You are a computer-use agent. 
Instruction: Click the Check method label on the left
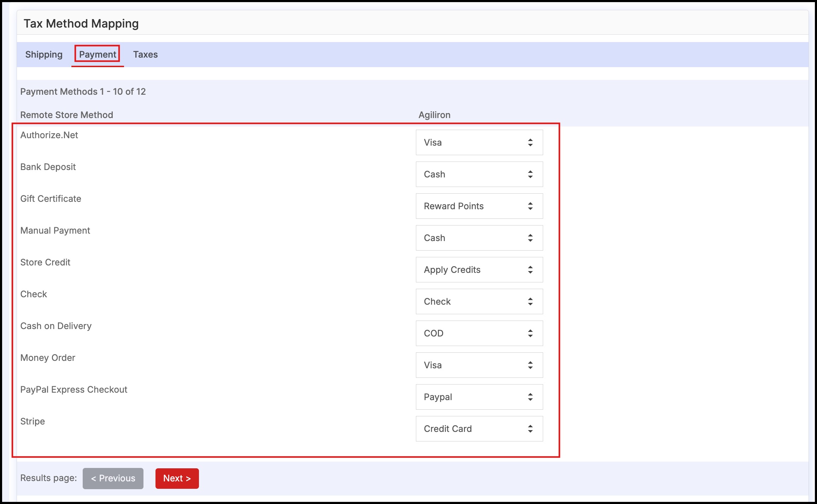coord(34,294)
